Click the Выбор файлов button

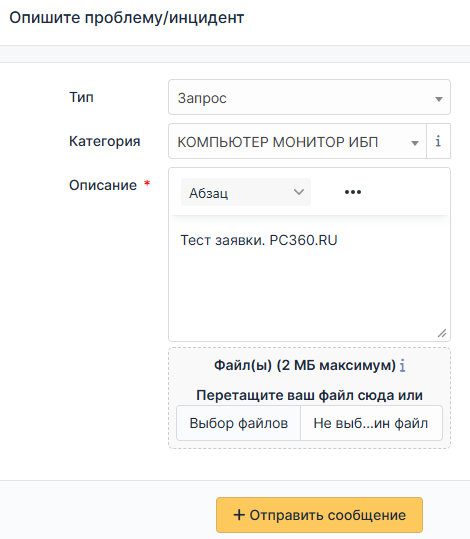pyautogui.click(x=239, y=423)
